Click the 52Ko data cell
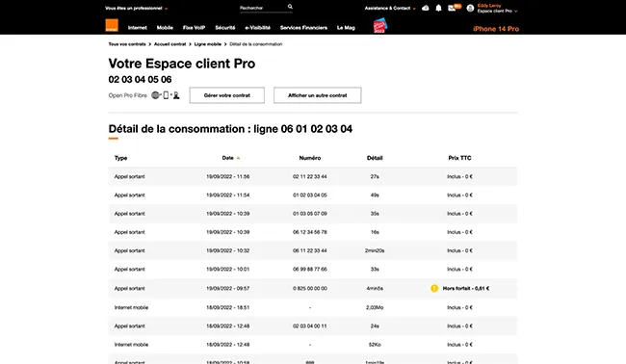This screenshot has width=626, height=364. 375,345
